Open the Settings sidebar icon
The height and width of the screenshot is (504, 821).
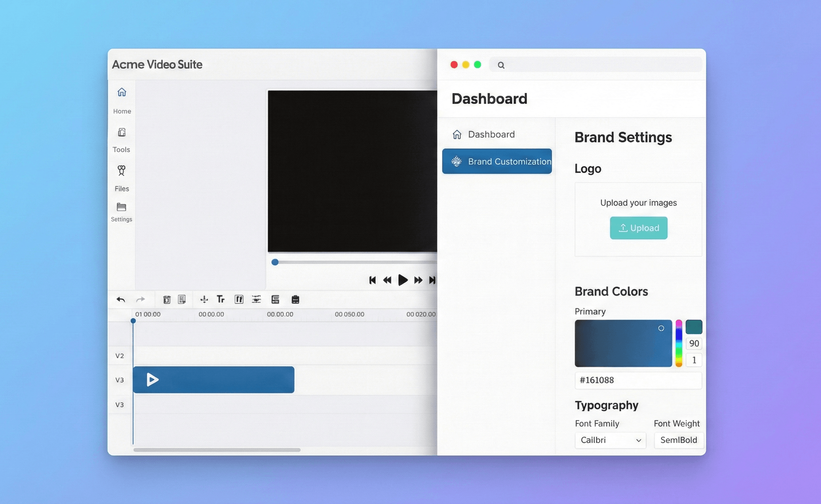(121, 207)
